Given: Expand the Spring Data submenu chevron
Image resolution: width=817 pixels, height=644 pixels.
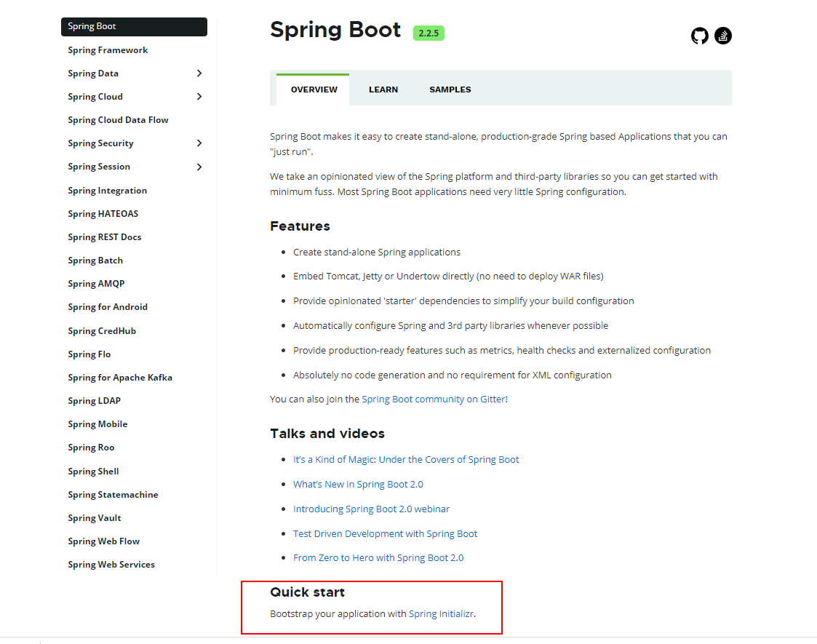Looking at the screenshot, I should click(199, 73).
